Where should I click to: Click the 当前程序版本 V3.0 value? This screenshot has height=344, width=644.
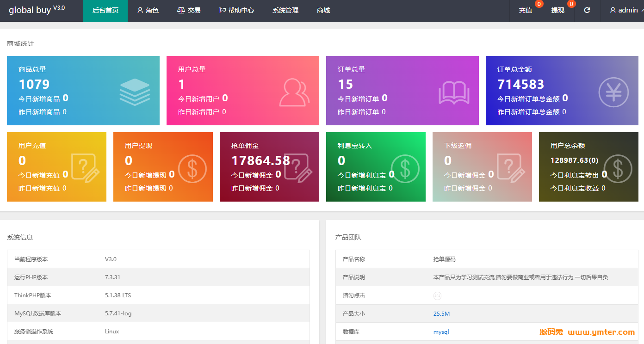(111, 259)
